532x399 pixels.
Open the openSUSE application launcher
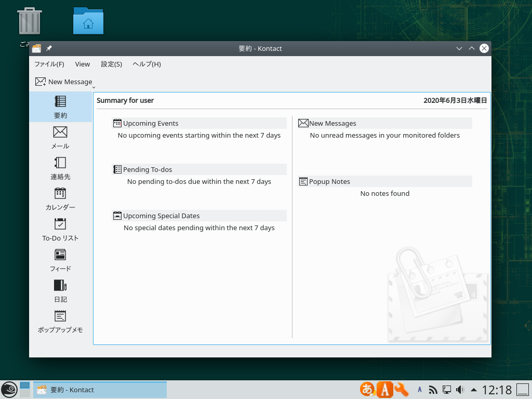coord(9,390)
